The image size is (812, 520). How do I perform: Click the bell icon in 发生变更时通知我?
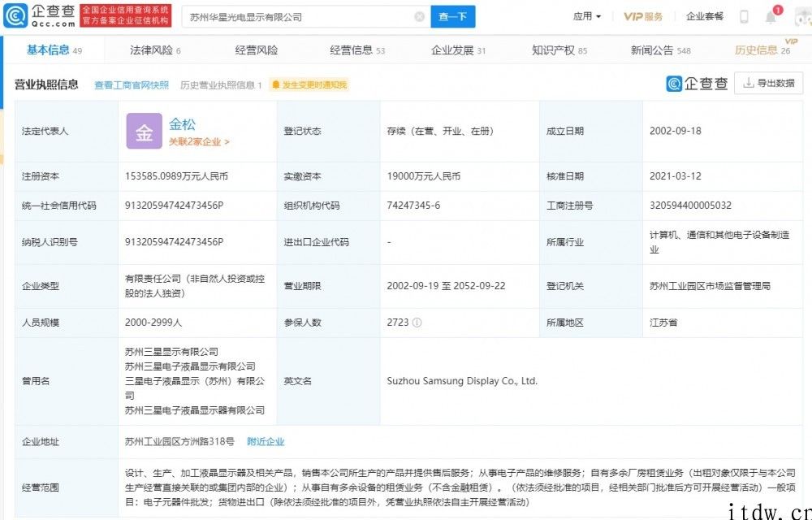[275, 85]
